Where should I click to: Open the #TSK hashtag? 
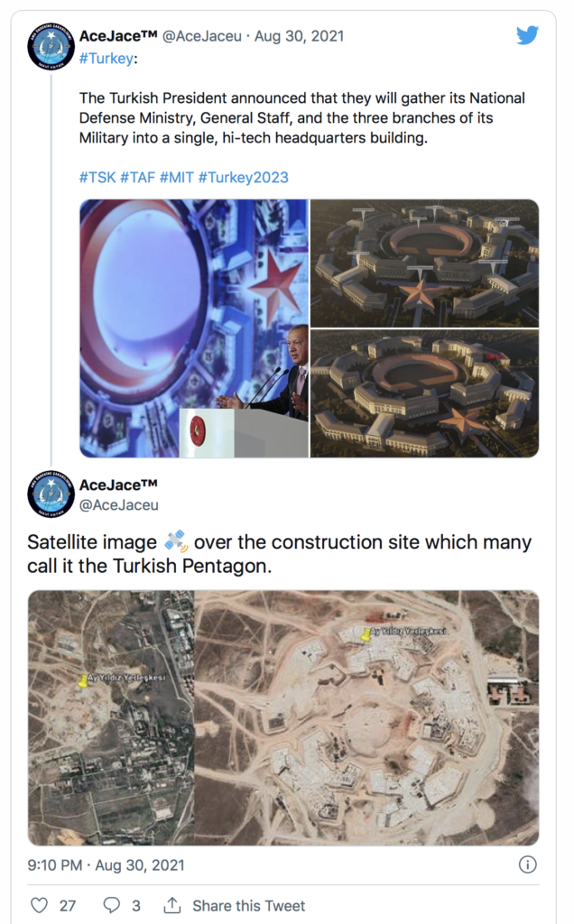[x=97, y=178]
